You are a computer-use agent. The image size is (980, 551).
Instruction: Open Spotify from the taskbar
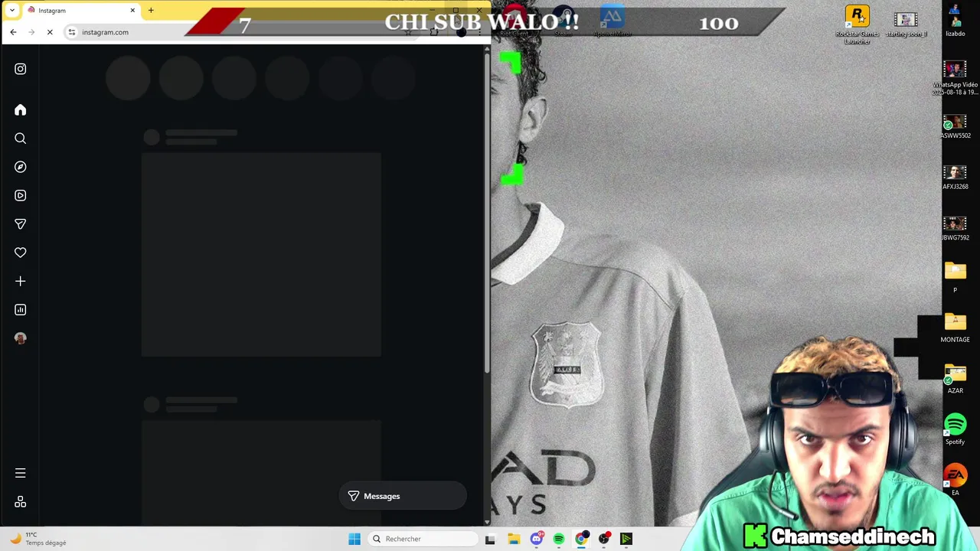(559, 539)
